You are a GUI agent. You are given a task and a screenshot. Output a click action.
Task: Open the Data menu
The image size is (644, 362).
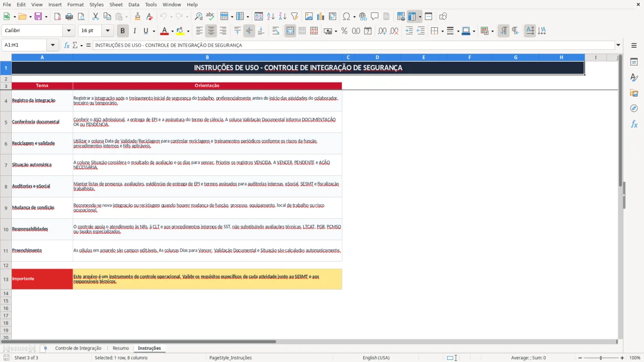134,4
